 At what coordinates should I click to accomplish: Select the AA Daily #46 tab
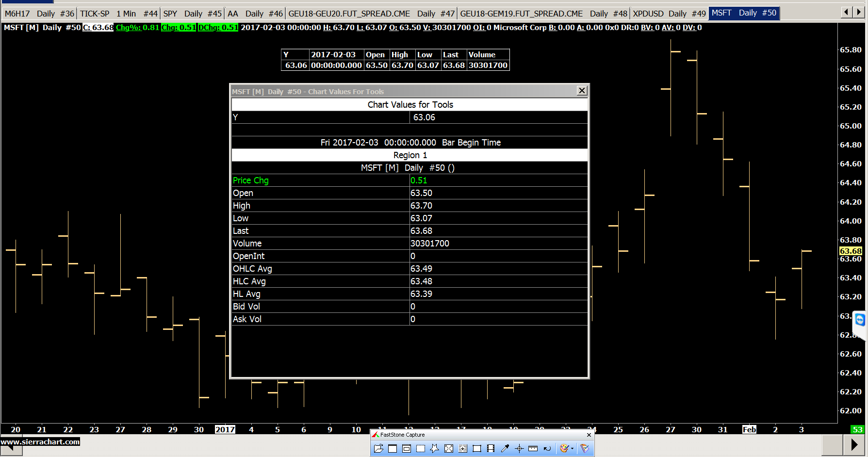click(x=255, y=14)
